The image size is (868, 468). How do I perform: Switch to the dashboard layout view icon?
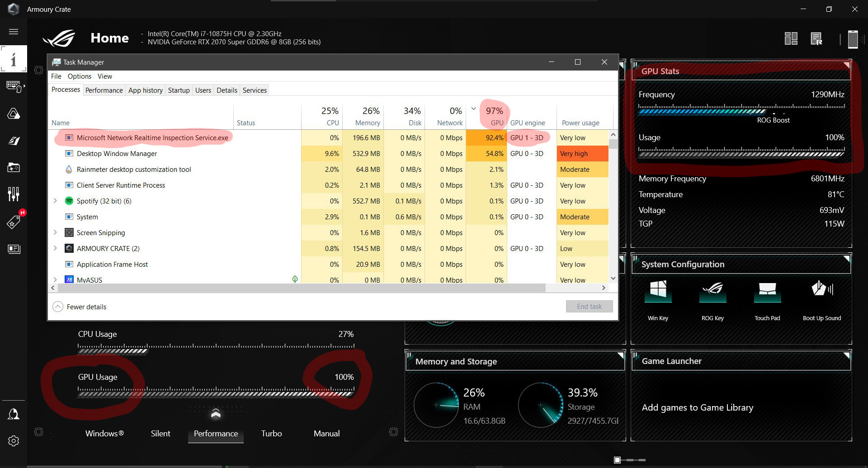[x=791, y=39]
